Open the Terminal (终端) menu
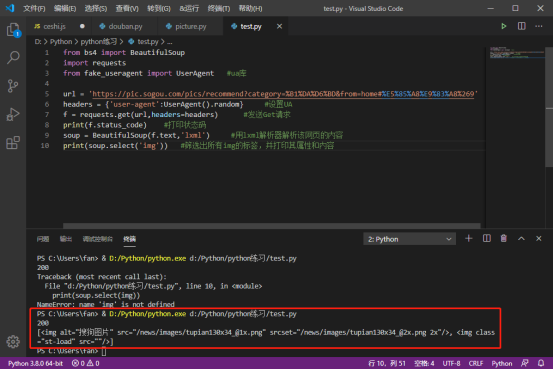The width and height of the screenshot is (553, 370). [219, 8]
